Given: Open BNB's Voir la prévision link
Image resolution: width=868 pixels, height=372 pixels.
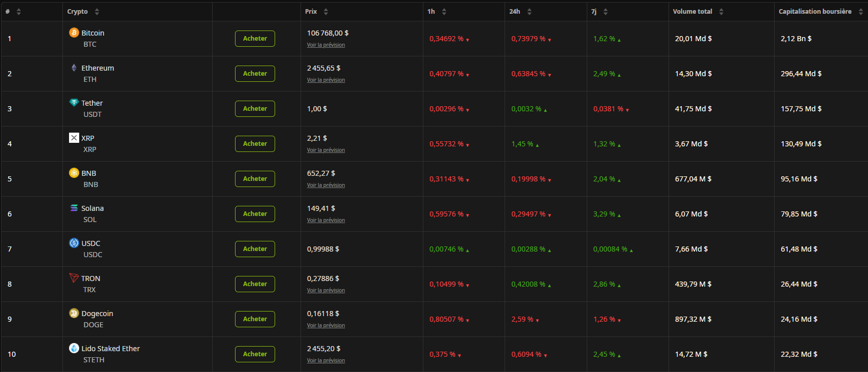Looking at the screenshot, I should click(x=326, y=185).
